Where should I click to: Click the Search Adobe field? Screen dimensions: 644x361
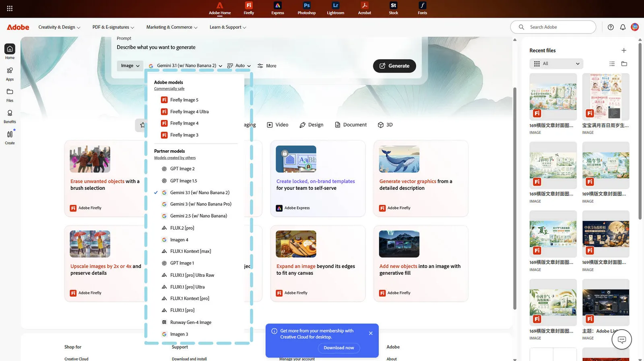point(553,27)
